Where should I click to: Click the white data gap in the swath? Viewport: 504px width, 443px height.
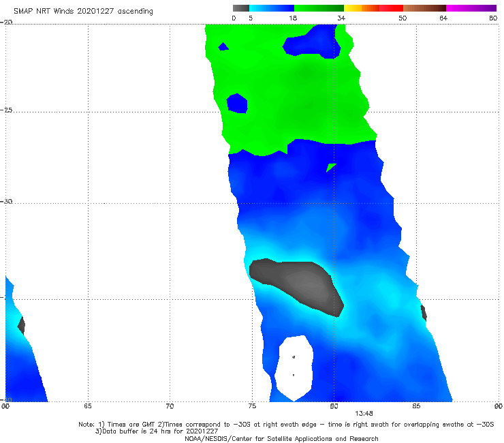pyautogui.click(x=294, y=368)
